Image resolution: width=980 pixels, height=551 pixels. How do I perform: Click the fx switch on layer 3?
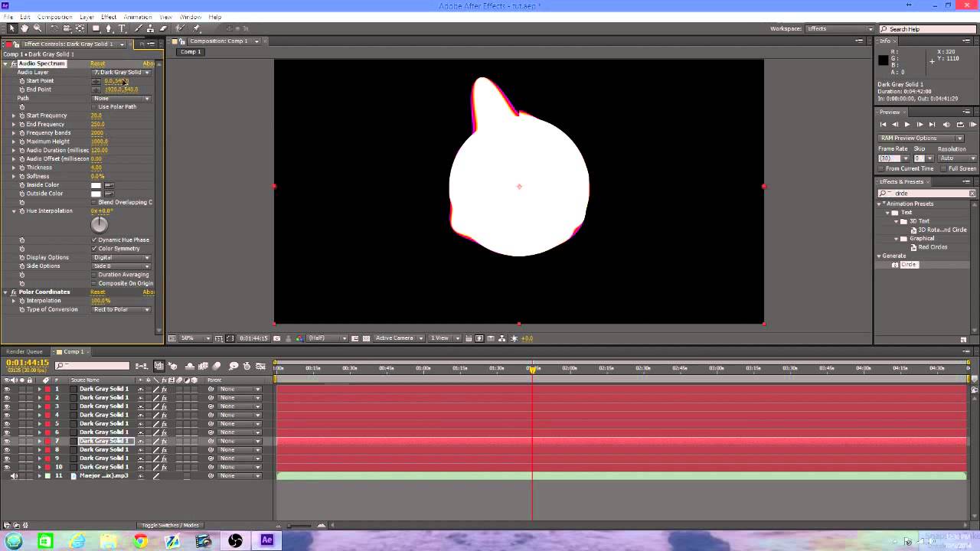click(164, 406)
